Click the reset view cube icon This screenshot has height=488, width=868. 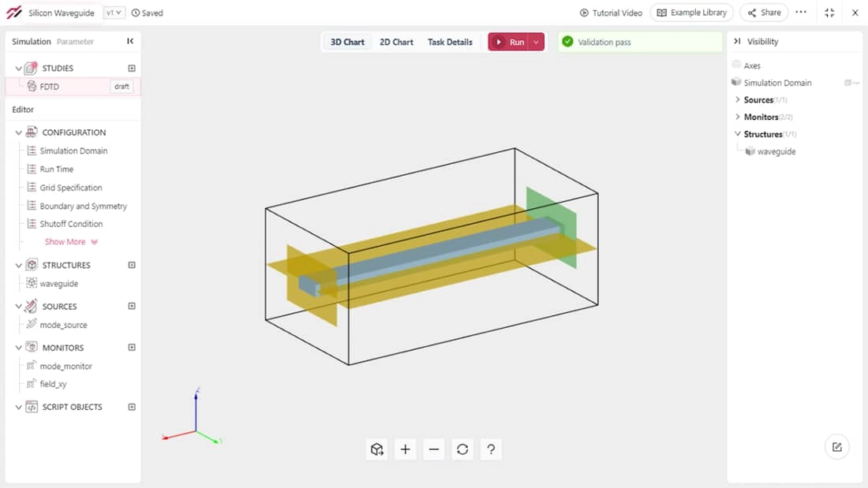pos(377,449)
